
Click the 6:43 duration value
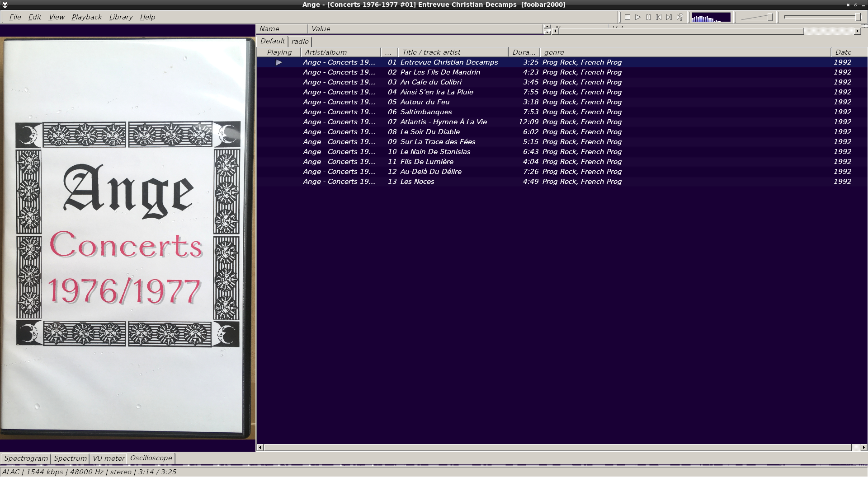pyautogui.click(x=531, y=152)
